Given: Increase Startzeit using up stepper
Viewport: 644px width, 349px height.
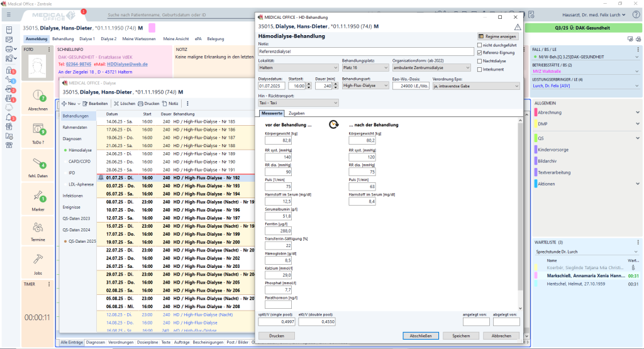Looking at the screenshot, I should point(309,84).
